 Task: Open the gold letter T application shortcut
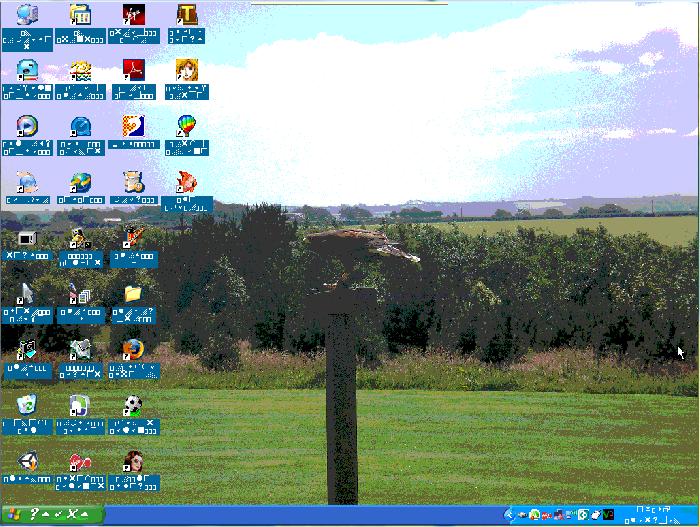pos(186,14)
